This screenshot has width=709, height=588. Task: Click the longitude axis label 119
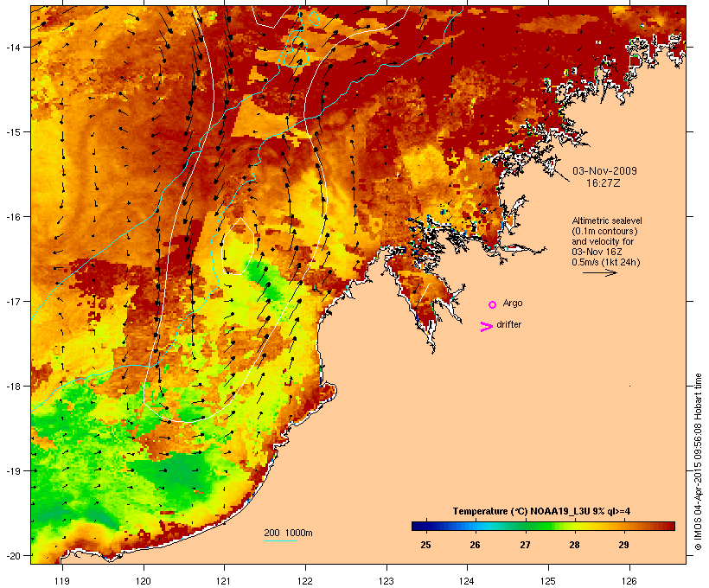click(62, 581)
